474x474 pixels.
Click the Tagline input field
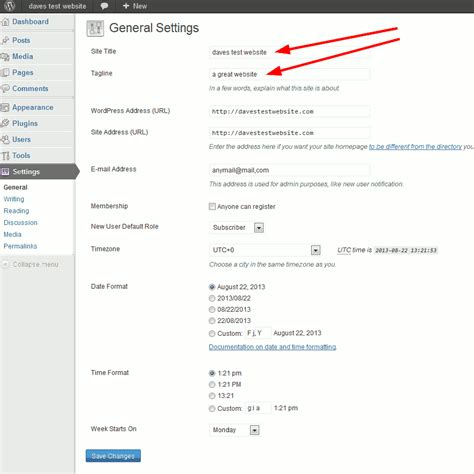coord(289,74)
